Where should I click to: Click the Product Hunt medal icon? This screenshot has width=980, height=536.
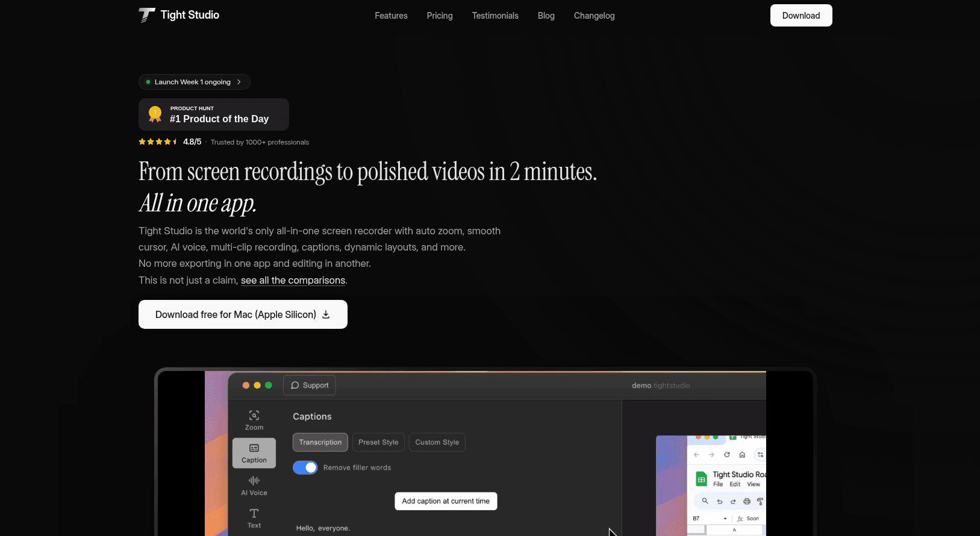tap(155, 114)
